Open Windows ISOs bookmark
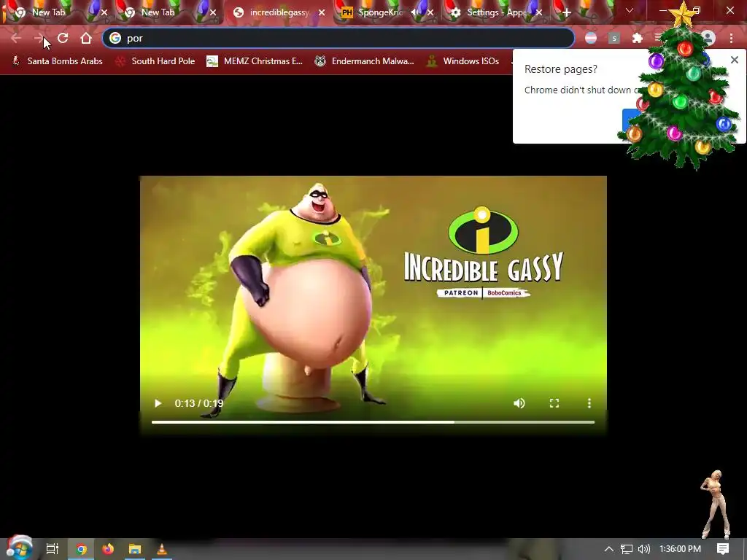The image size is (747, 560). pos(463,61)
